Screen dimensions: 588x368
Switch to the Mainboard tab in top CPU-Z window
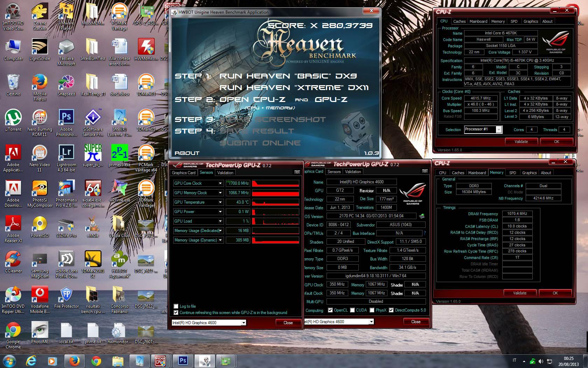pyautogui.click(x=478, y=21)
